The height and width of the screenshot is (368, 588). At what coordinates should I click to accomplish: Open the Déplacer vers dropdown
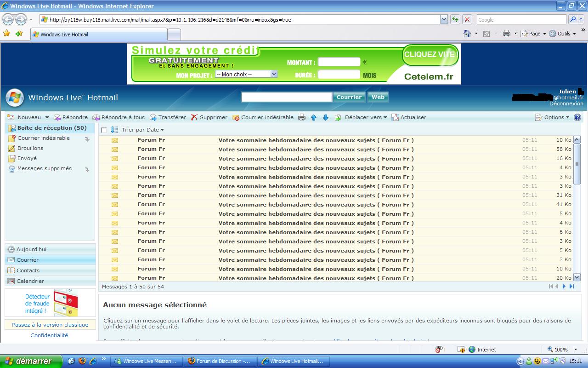[365, 117]
